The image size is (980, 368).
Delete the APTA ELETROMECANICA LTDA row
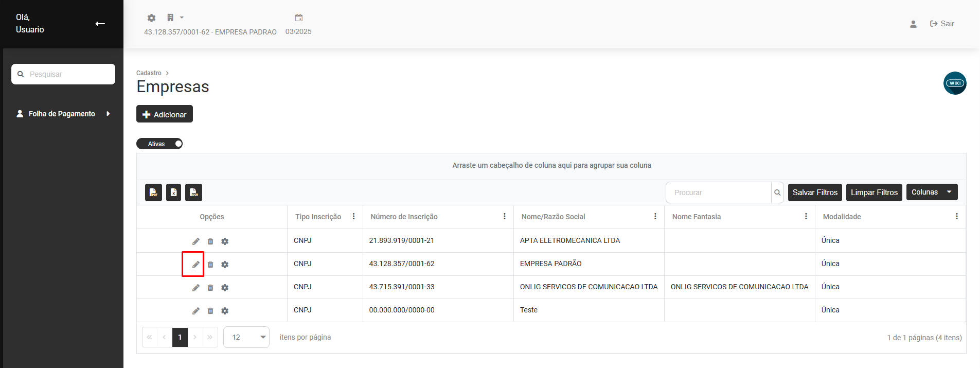210,241
